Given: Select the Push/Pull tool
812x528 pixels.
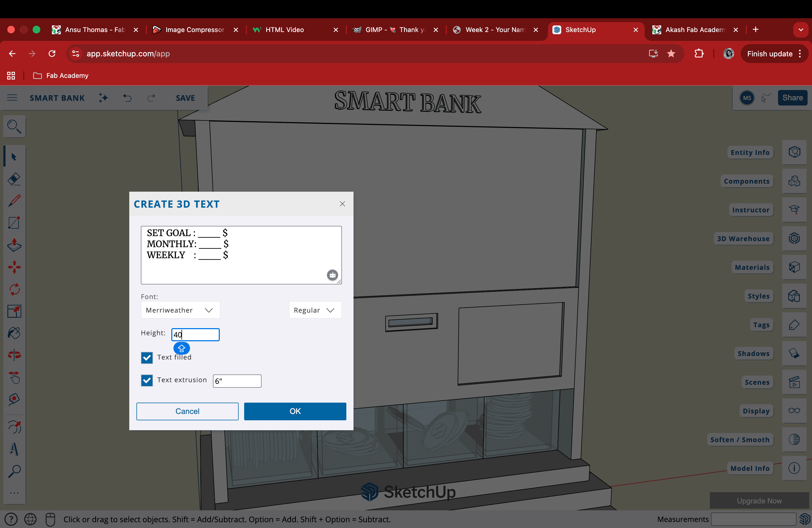Looking at the screenshot, I should [14, 245].
